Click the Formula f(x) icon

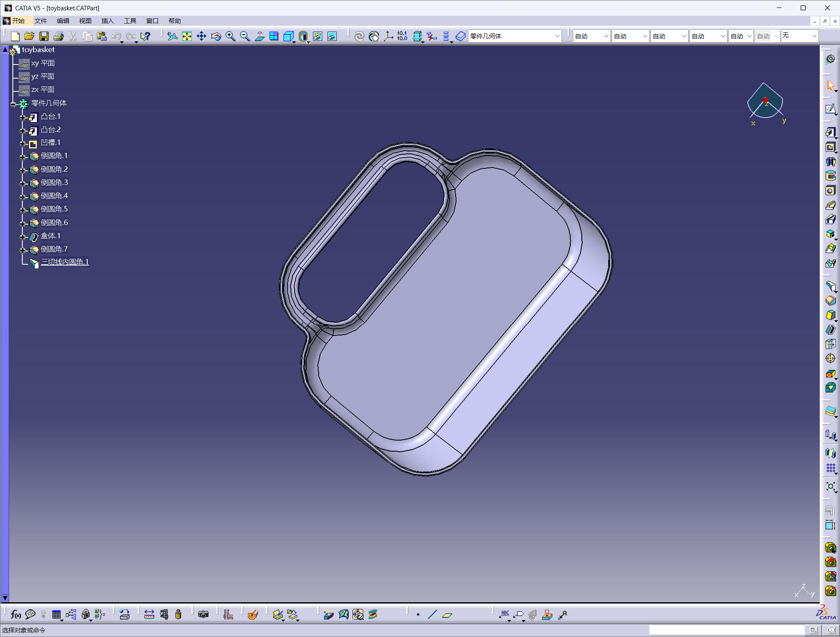coord(16,615)
